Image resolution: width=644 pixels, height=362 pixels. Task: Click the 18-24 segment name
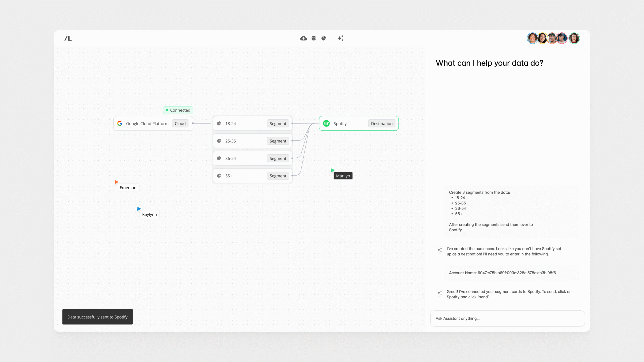click(x=230, y=123)
